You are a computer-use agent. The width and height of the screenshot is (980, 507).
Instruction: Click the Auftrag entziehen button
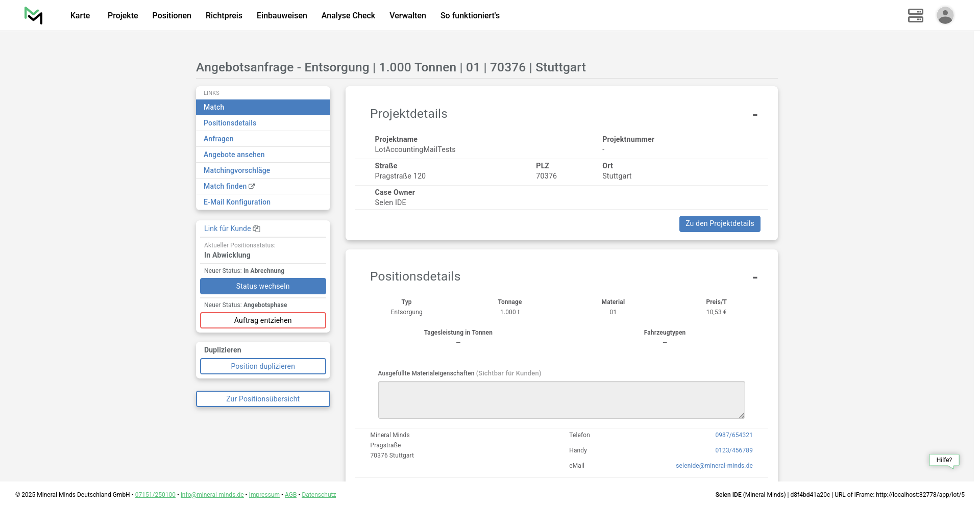tap(263, 320)
